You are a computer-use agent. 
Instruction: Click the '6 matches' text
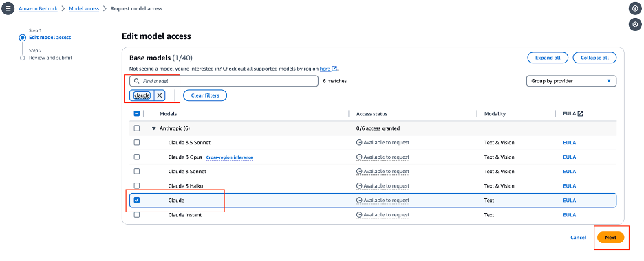click(335, 81)
